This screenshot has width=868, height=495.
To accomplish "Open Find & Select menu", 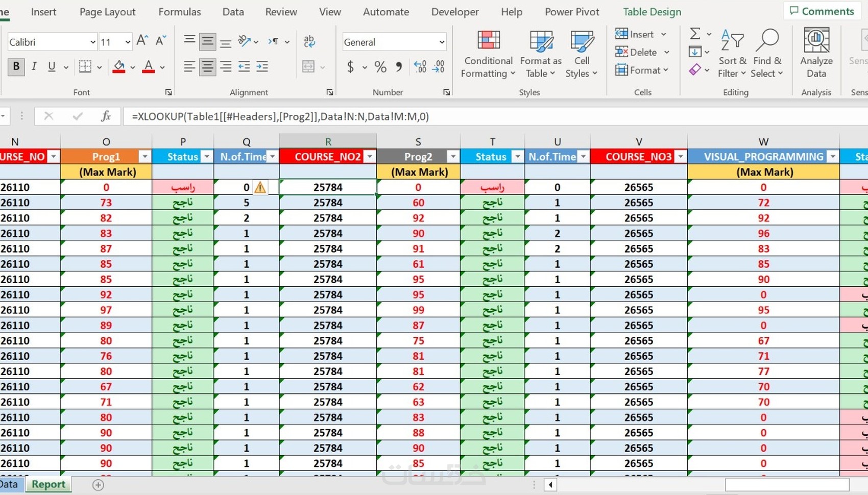I will [x=767, y=54].
